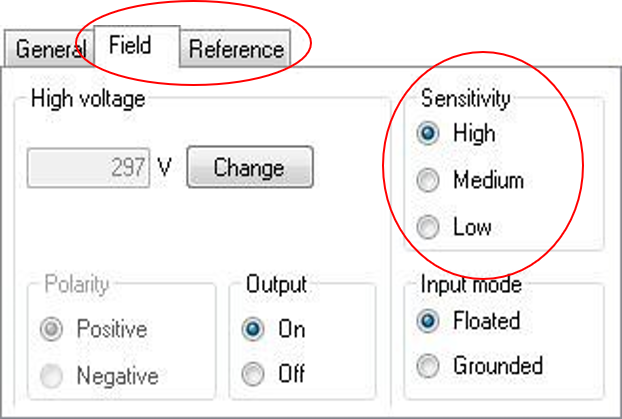Image resolution: width=622 pixels, height=419 pixels.
Task: Choose Medium sensitivity
Action: (429, 181)
